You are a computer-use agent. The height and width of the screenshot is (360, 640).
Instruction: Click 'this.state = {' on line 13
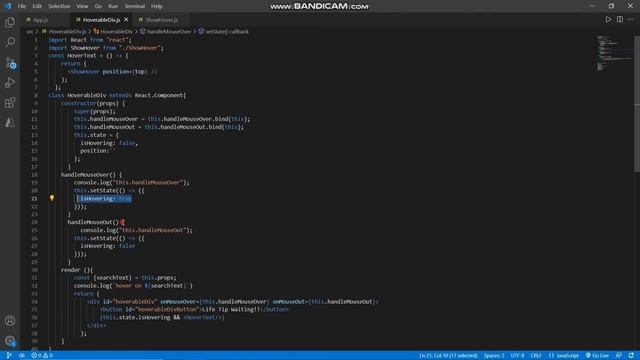(x=96, y=135)
